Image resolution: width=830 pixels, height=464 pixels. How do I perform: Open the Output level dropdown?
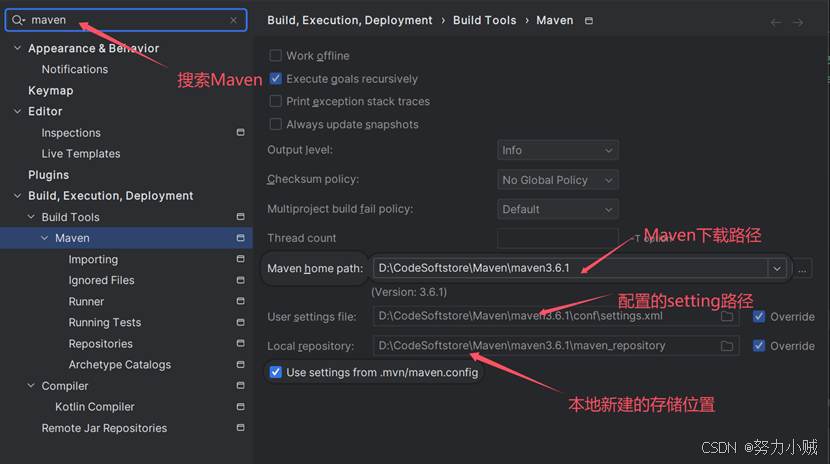point(557,150)
